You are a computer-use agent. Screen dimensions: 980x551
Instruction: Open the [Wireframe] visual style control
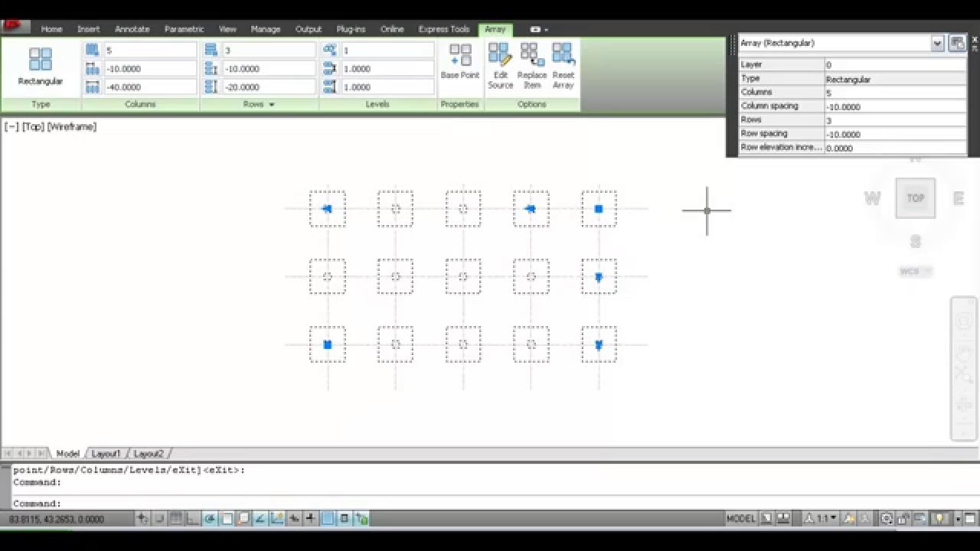tap(72, 127)
